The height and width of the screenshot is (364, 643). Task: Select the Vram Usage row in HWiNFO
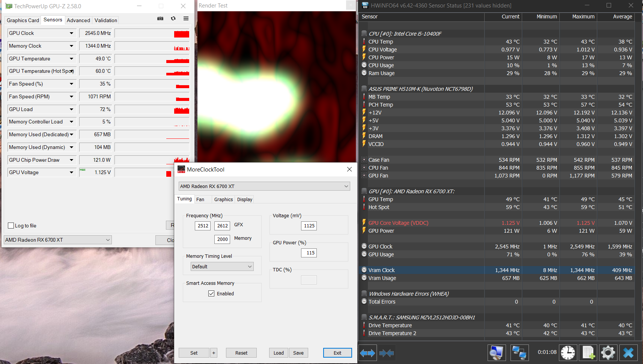point(497,278)
